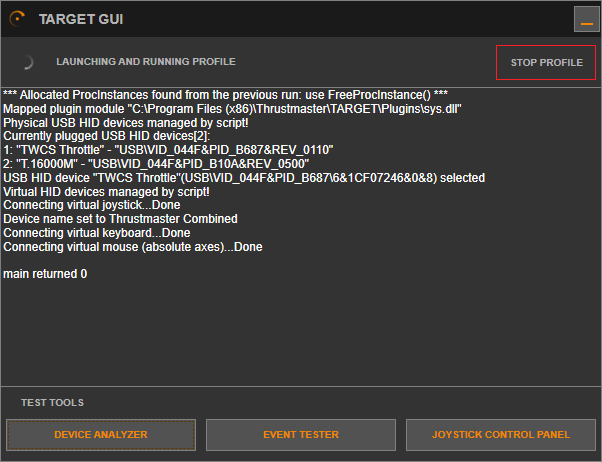Select the Thrustmaster Combined device name line
602x462 pixels.
tap(120, 219)
